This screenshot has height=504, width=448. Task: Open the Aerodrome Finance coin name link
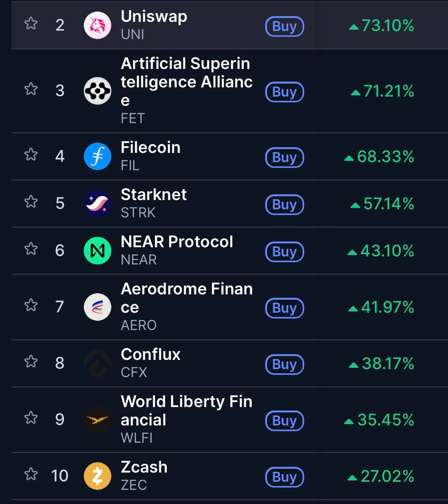click(x=186, y=298)
